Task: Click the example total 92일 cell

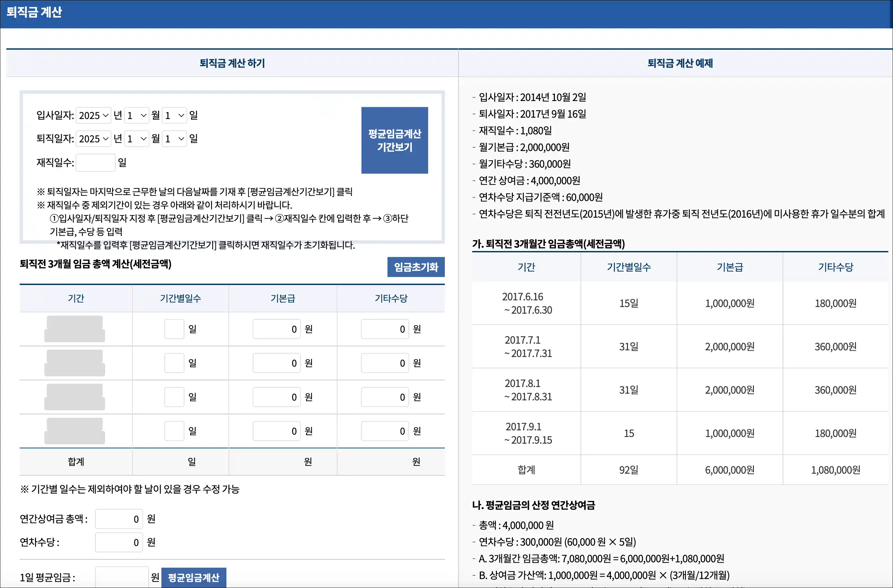Action: click(x=629, y=470)
